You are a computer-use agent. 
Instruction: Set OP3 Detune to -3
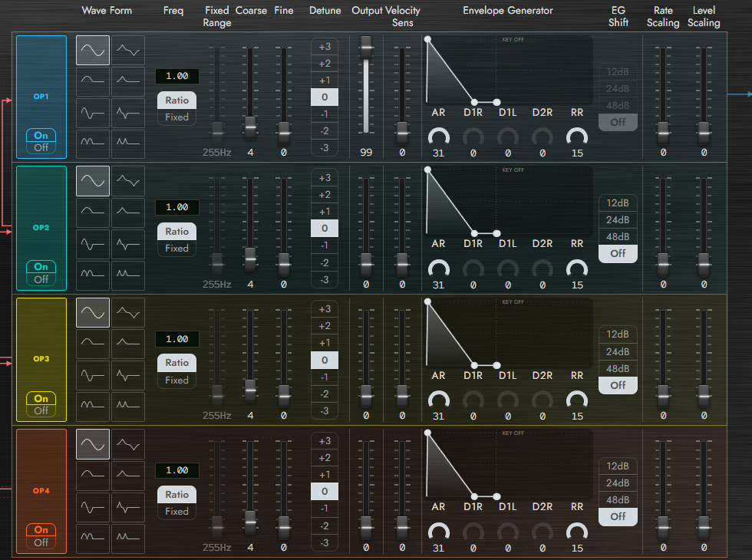[325, 411]
